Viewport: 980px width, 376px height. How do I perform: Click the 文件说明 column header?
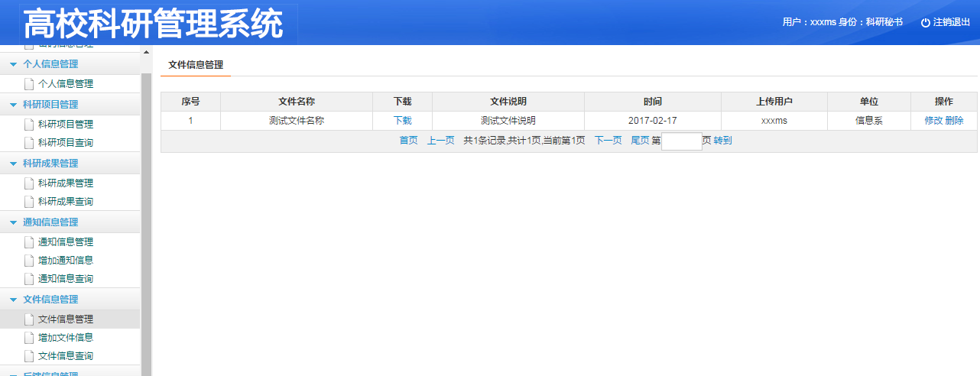pyautogui.click(x=508, y=102)
